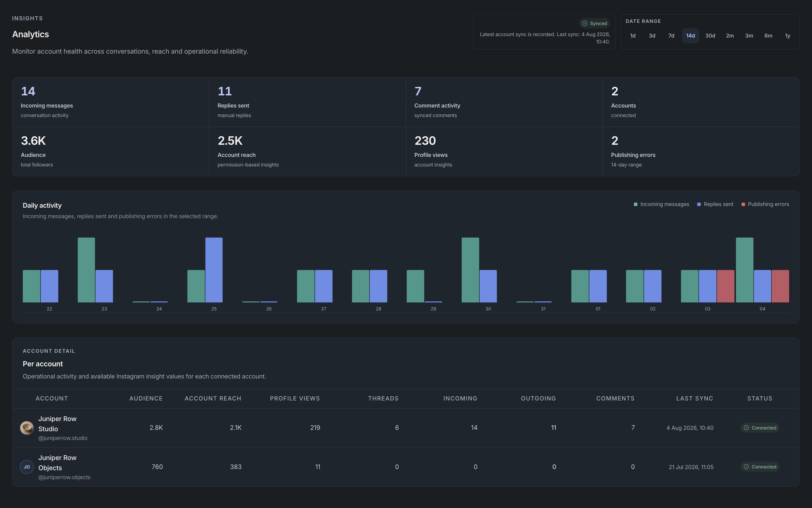Sort by the COMMENTS column header
The height and width of the screenshot is (508, 812).
click(x=615, y=398)
